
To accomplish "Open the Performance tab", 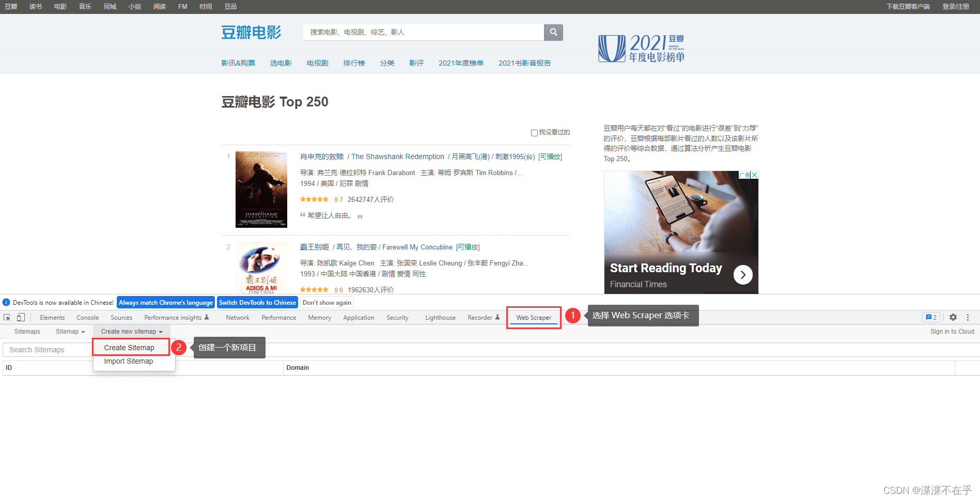I will pos(279,318).
